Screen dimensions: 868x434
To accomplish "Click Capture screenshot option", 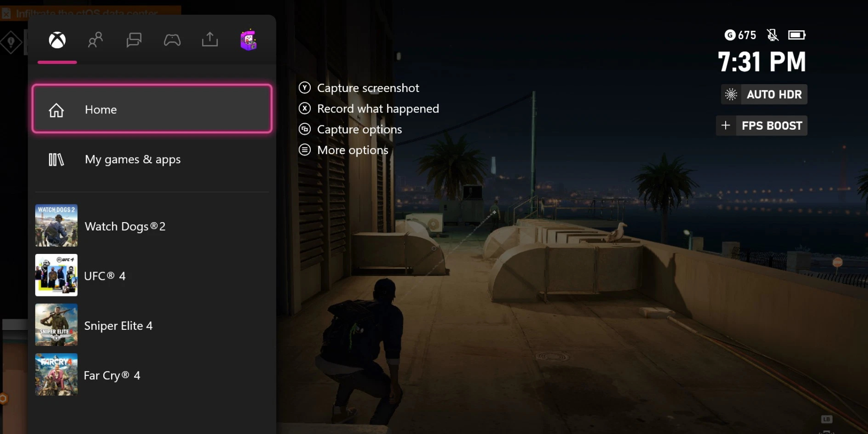I will pyautogui.click(x=359, y=88).
